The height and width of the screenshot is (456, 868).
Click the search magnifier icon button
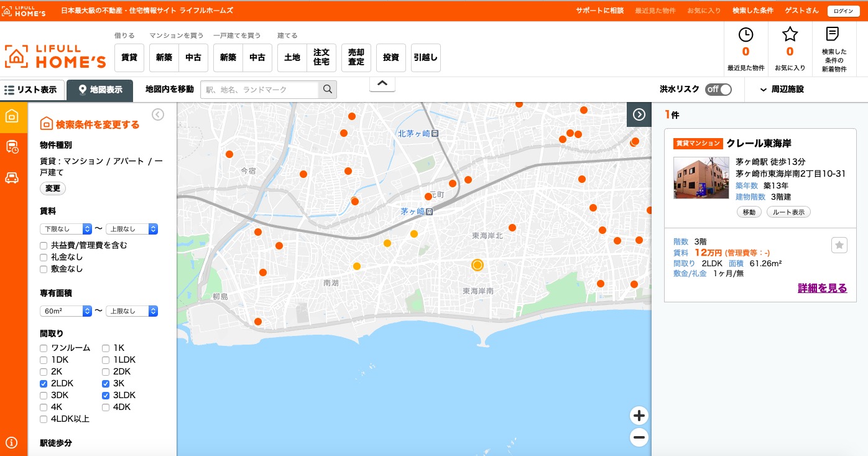[x=328, y=90]
